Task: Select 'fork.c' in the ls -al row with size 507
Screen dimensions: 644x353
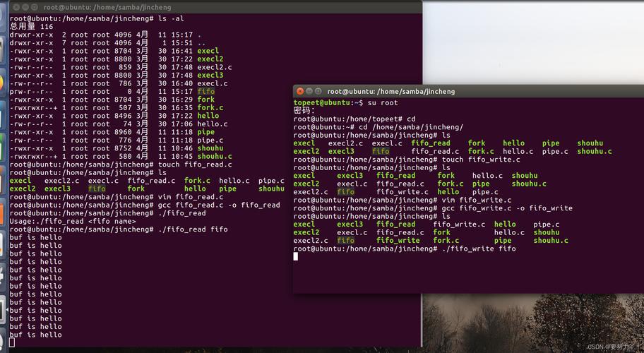Action: point(210,107)
